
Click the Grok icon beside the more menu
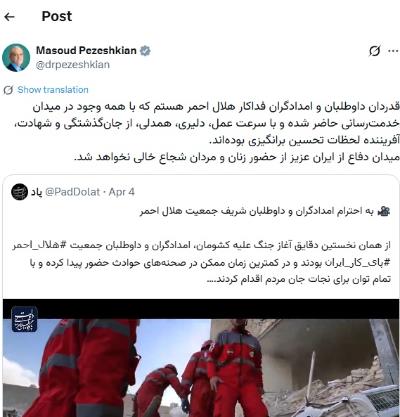point(374,51)
